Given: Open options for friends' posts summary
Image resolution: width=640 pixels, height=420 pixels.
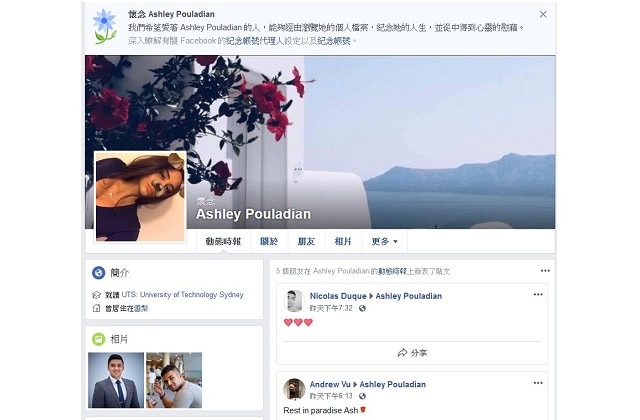Looking at the screenshot, I should click(545, 271).
